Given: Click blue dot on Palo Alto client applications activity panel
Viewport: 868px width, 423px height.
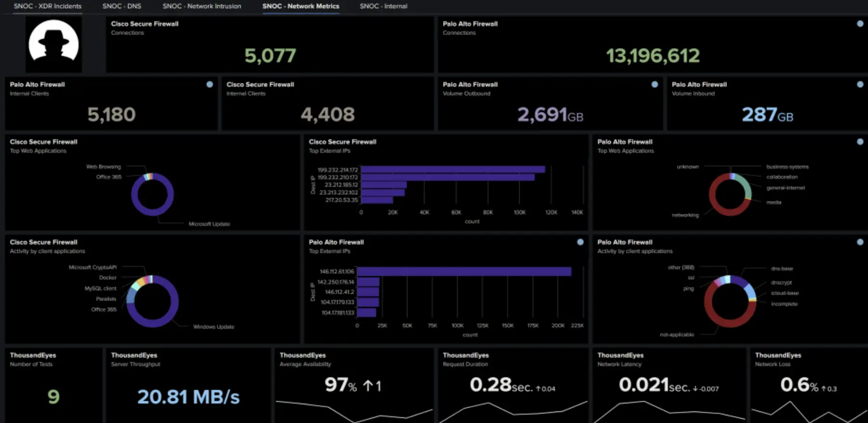Looking at the screenshot, I should pos(860,242).
